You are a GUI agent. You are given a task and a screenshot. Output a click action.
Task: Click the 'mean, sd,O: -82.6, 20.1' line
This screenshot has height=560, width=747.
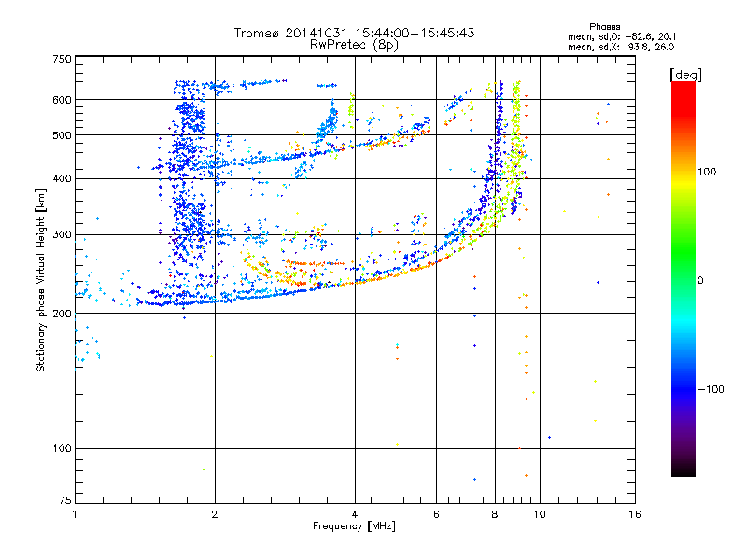(622, 36)
